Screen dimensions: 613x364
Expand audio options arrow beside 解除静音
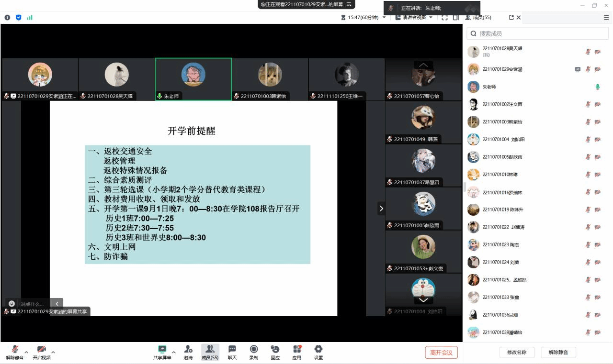click(x=26, y=353)
